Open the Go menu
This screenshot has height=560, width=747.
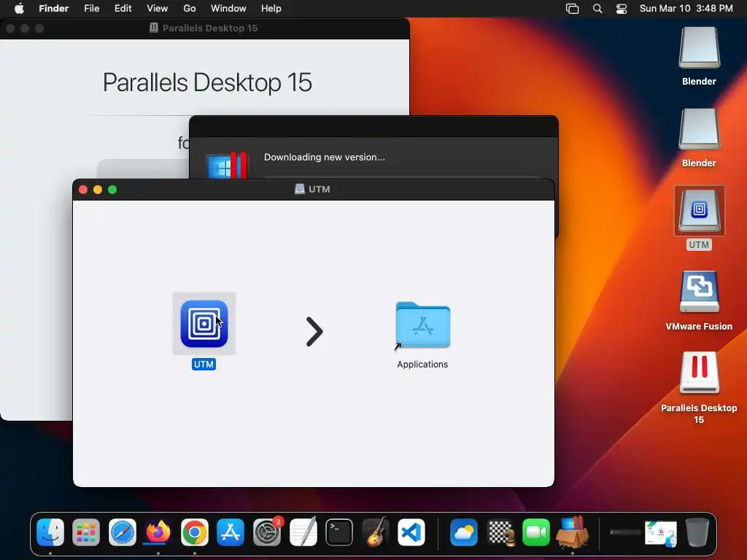(190, 9)
